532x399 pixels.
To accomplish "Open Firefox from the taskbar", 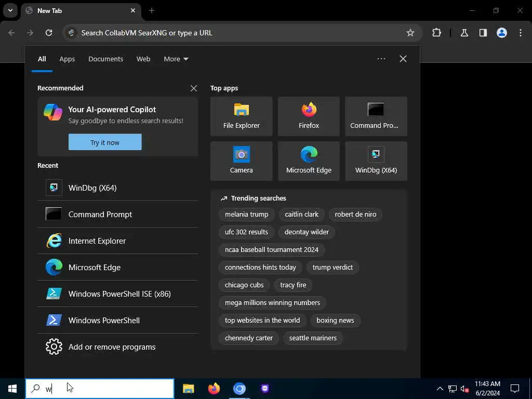I will 214,389.
